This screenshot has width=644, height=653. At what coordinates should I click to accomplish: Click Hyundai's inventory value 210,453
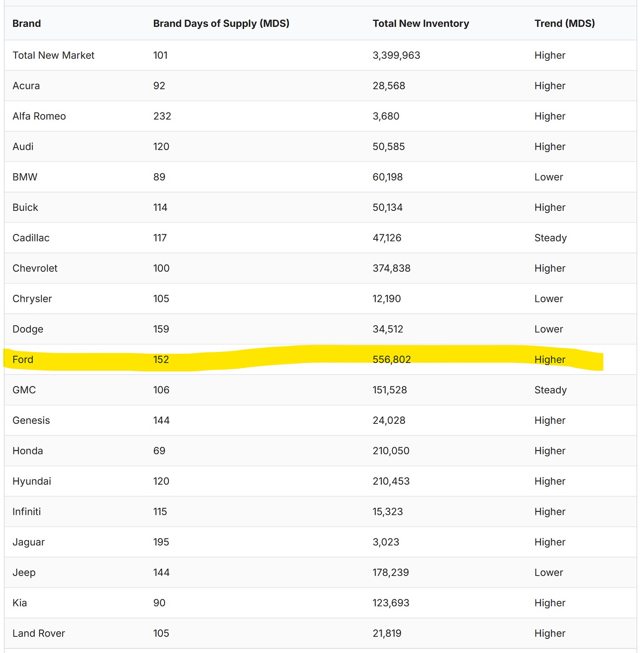pyautogui.click(x=391, y=481)
